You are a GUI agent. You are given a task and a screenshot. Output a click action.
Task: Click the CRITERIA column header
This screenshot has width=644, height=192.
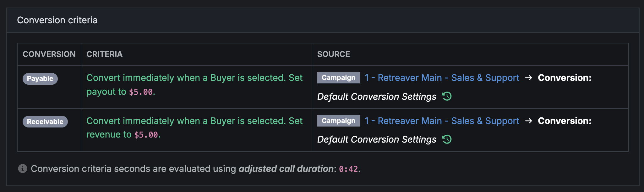pos(104,54)
